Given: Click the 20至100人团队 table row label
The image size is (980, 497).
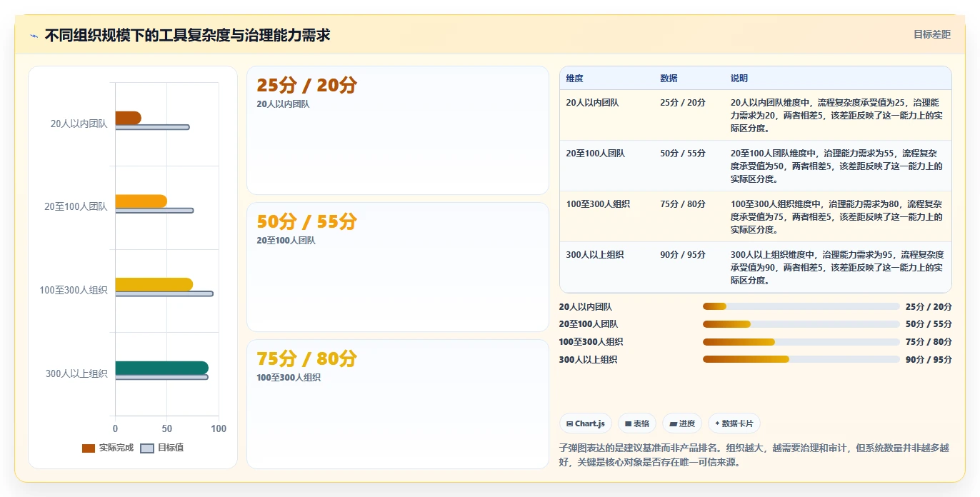Looking at the screenshot, I should coord(596,154).
